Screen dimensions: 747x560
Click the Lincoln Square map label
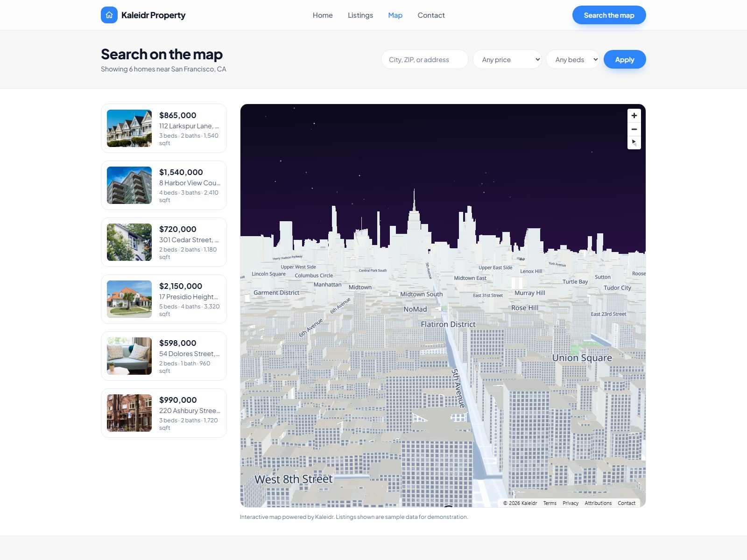click(268, 274)
